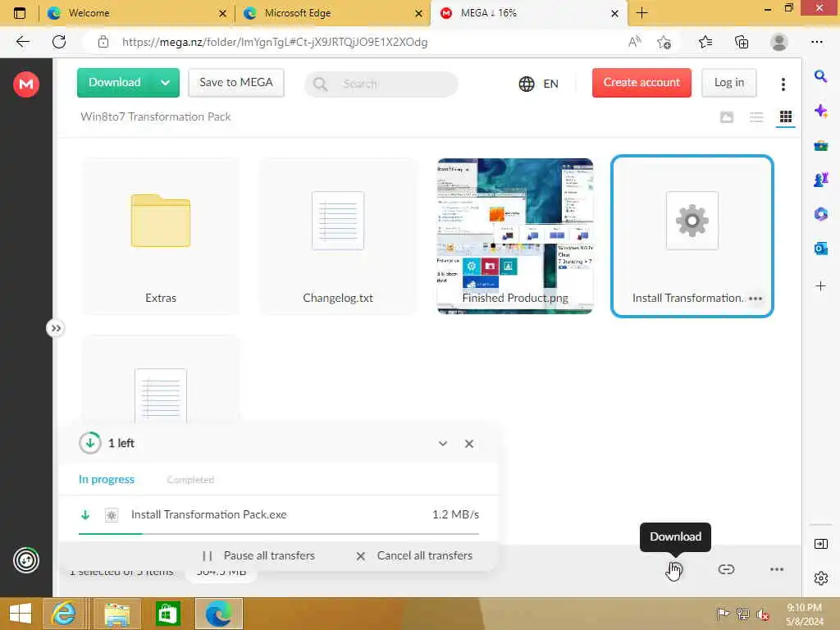The width and height of the screenshot is (840, 630).
Task: Open Edge sidebar settings gear
Action: 820,578
